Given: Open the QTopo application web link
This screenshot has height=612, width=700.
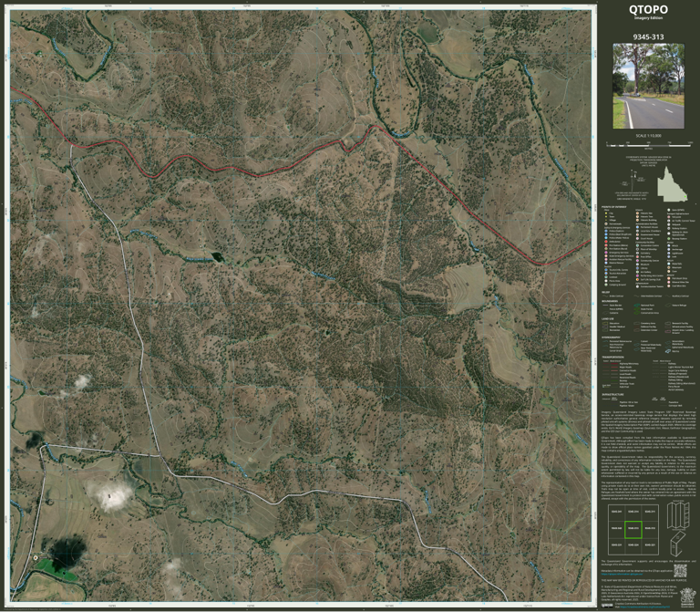Looking at the screenshot, I should (x=622, y=574).
